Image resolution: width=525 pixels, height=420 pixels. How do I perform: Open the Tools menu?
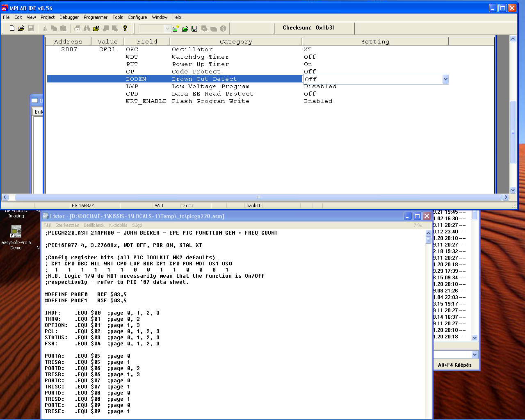[x=118, y=17]
